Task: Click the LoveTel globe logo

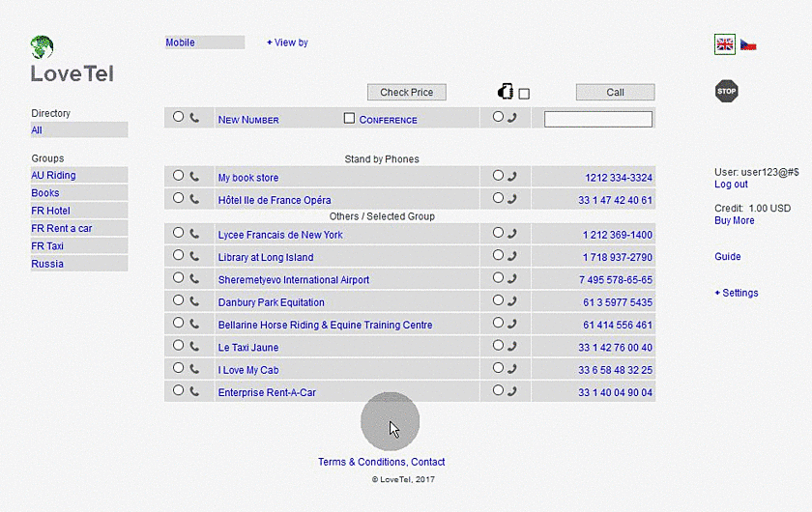Action: pos(43,47)
